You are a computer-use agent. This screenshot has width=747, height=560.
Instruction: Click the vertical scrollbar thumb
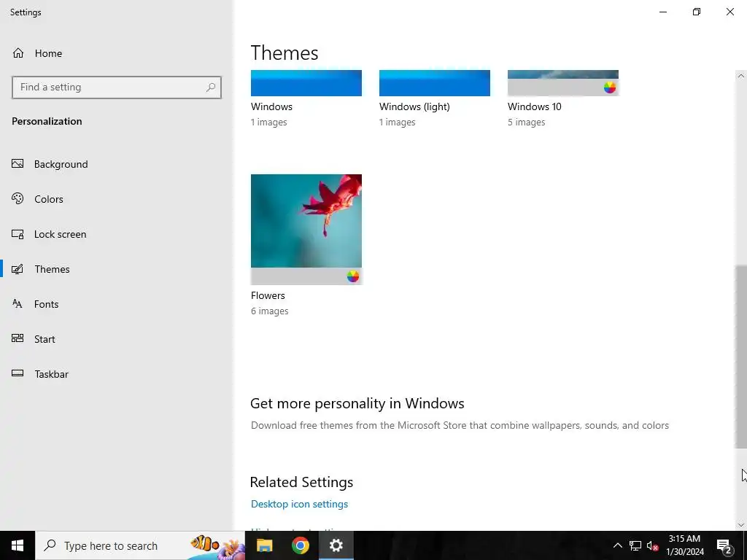[741, 357]
